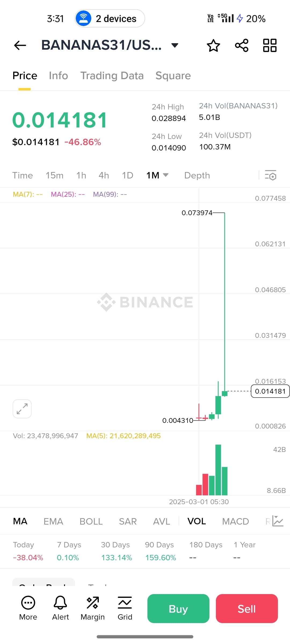Tap the green Buy button

tap(178, 609)
